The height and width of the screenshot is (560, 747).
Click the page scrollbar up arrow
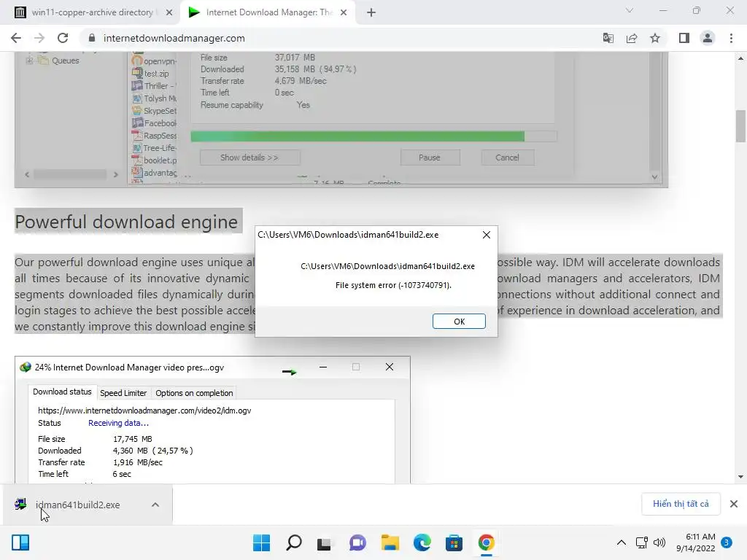[x=740, y=58]
